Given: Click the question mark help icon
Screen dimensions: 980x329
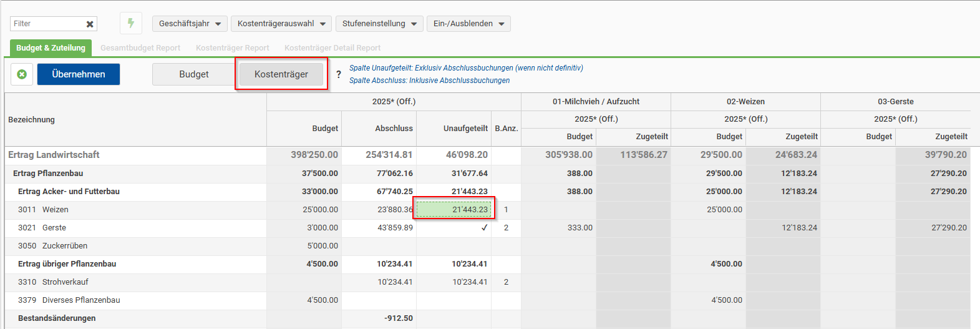Looking at the screenshot, I should point(339,74).
